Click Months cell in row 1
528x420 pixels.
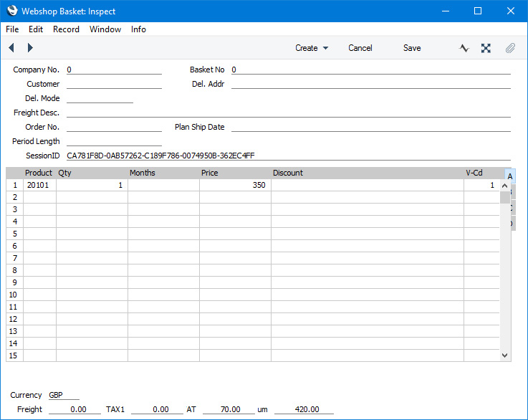(x=163, y=185)
